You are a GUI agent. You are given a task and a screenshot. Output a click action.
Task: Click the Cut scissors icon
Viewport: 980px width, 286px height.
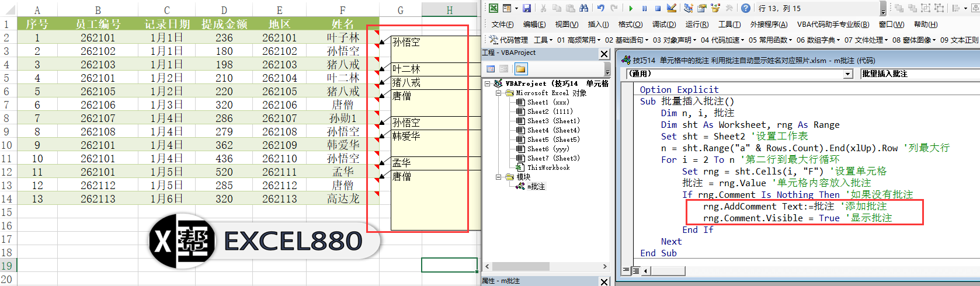(x=543, y=8)
